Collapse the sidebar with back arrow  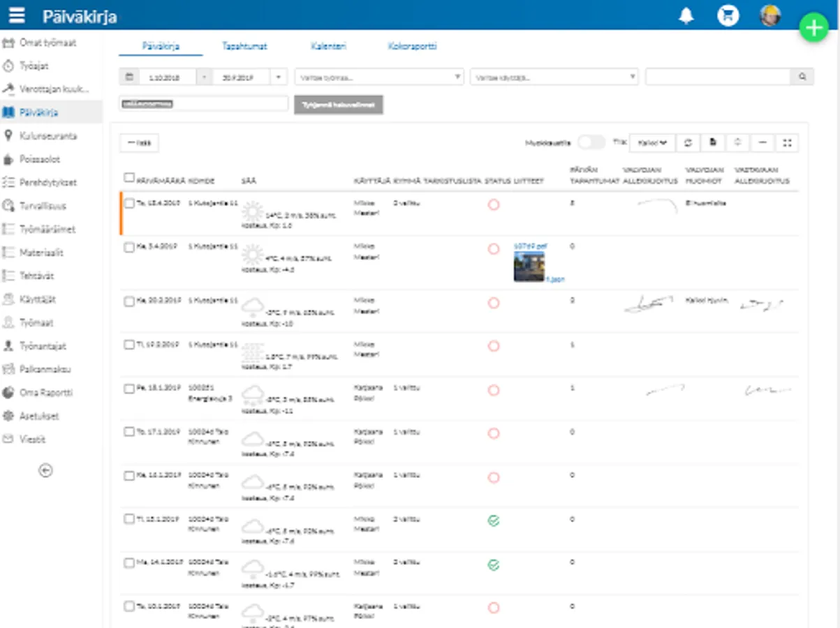[x=45, y=470]
